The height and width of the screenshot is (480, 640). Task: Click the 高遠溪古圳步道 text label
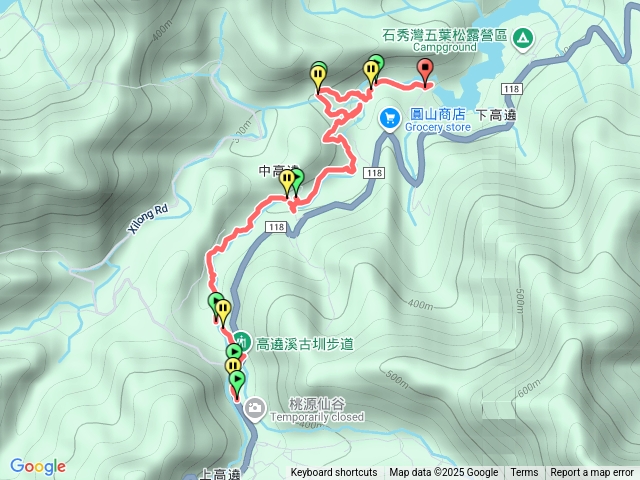tap(304, 344)
